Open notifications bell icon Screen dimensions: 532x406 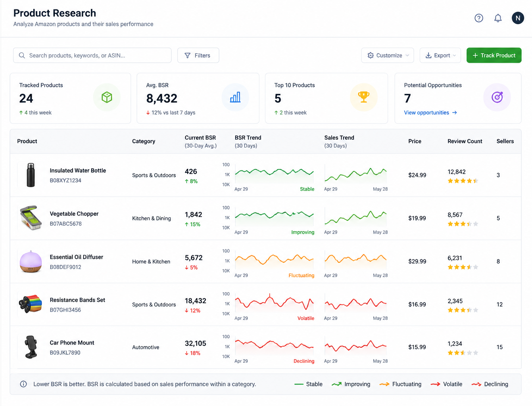498,18
